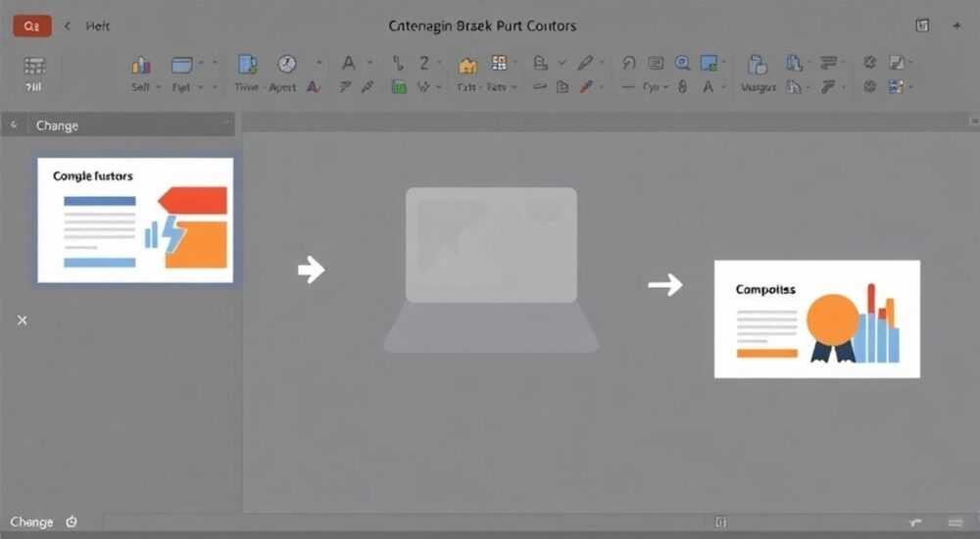
Task: Click the small bracket icon in status bar
Action: (720, 522)
